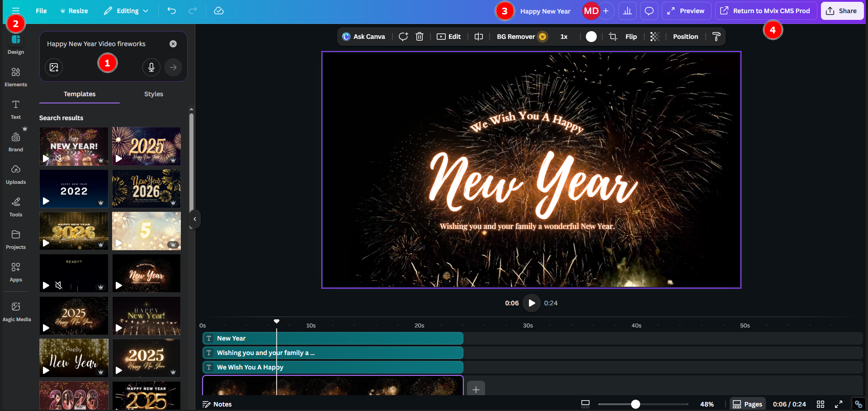The height and width of the screenshot is (411, 868).
Task: Select the New Year 2026 fireworks template
Action: point(146,189)
